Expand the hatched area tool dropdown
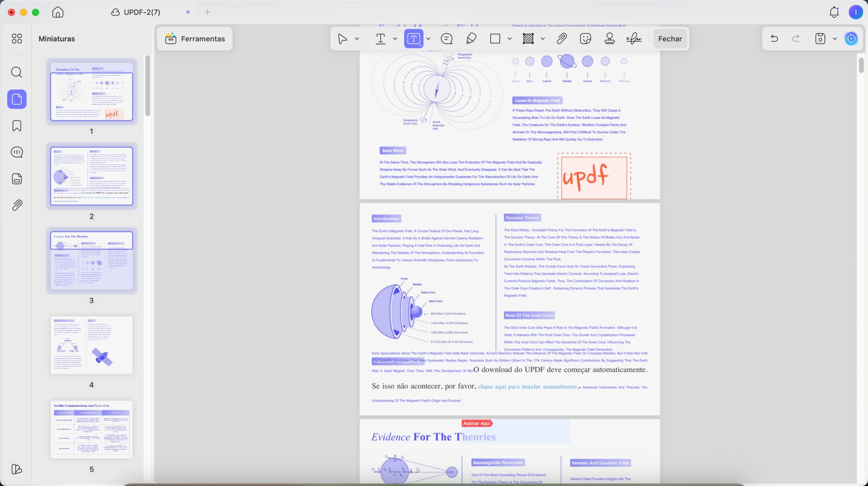The height and width of the screenshot is (486, 868). point(542,39)
